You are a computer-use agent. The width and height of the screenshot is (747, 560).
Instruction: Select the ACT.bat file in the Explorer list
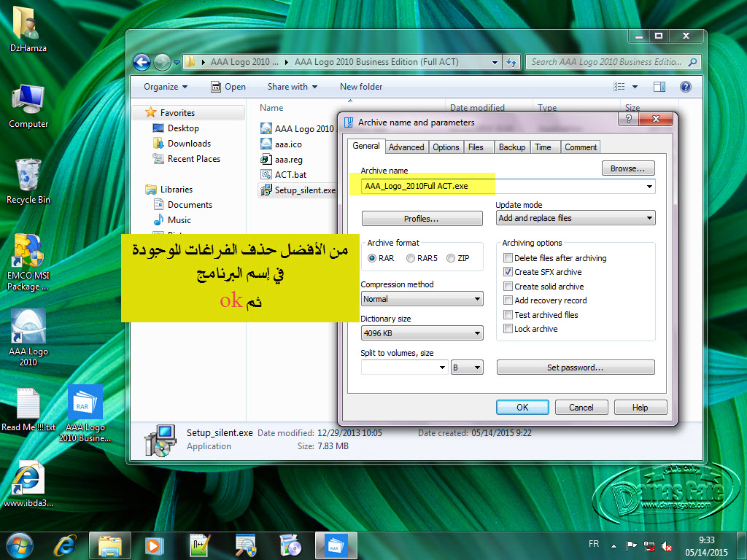284,175
